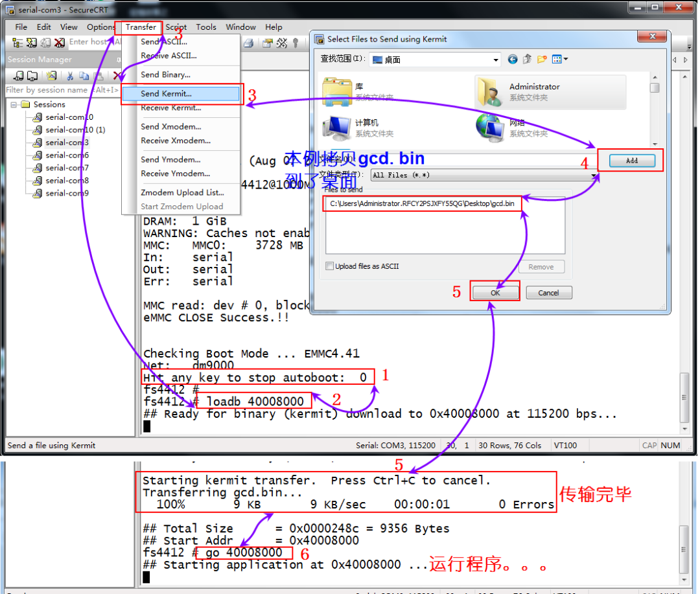Select the 计算机 (Computer) item
700x594 pixels.
(358, 128)
